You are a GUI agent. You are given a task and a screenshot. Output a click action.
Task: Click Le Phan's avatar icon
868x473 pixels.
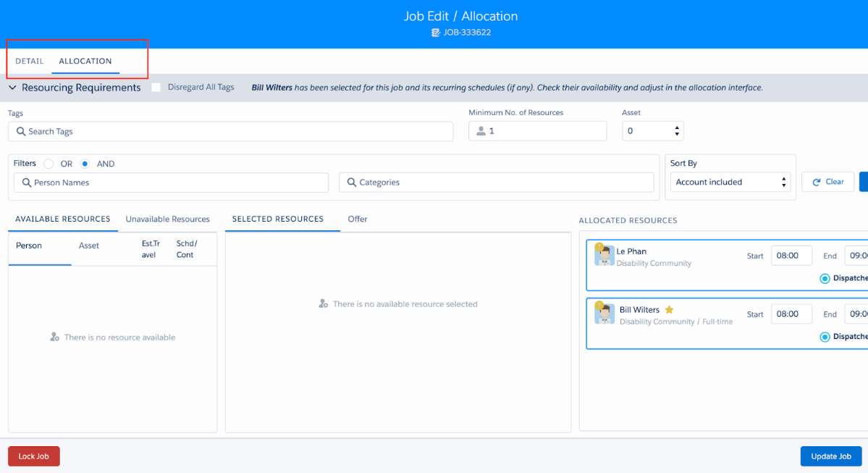pyautogui.click(x=604, y=256)
